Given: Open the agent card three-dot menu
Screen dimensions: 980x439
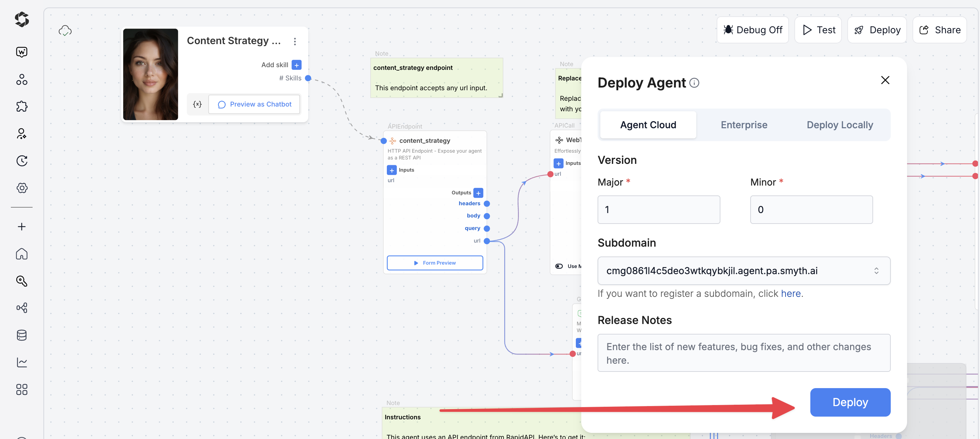Looking at the screenshot, I should click(x=295, y=41).
